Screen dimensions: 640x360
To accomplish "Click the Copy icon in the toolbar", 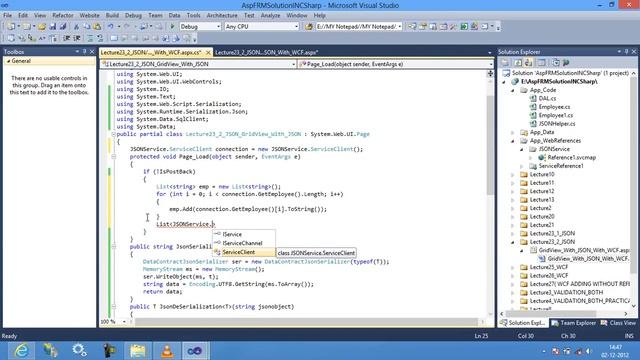I will (x=87, y=27).
